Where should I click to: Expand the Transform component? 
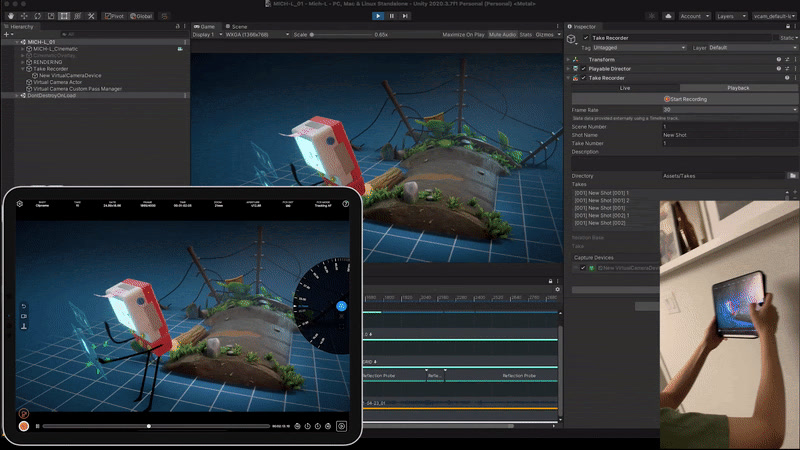pos(568,60)
